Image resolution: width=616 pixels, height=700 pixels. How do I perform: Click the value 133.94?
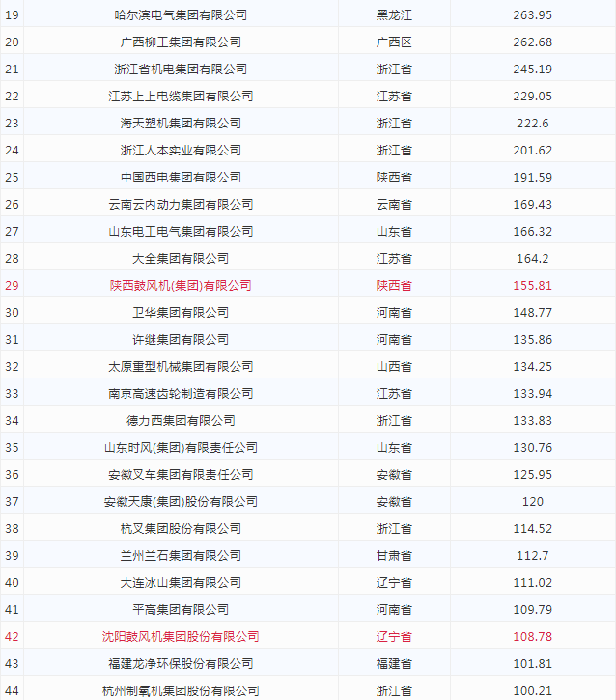pyautogui.click(x=533, y=393)
